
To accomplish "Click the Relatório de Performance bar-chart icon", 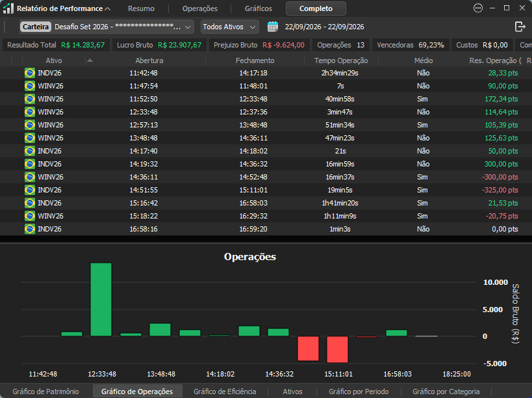I will coord(8,8).
